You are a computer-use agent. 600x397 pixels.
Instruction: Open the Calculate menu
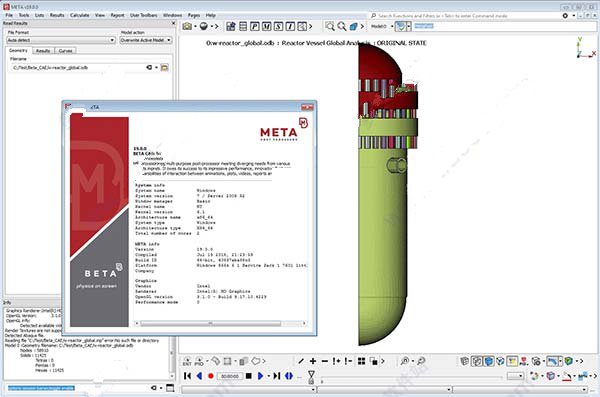pos(80,15)
